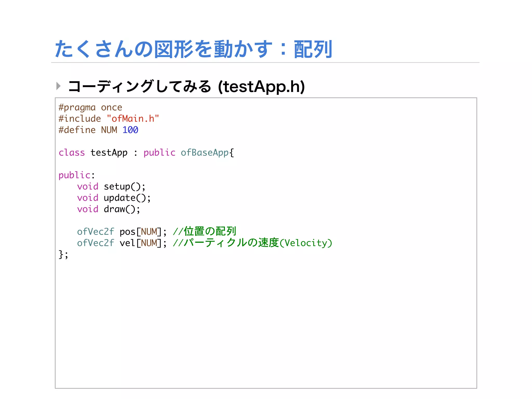Click the string "ofMain.h" in include line
532x399 pixels.
tap(133, 119)
